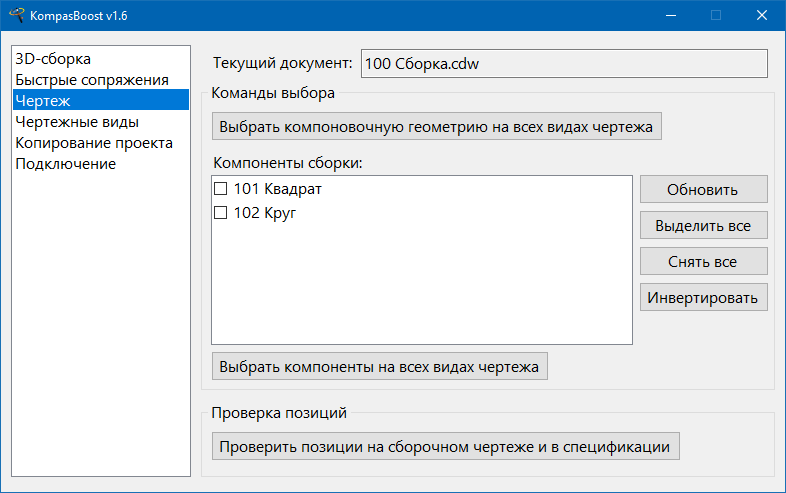Enable the 102 Круг checkbox
Image resolution: width=786 pixels, height=493 pixels.
coord(221,213)
